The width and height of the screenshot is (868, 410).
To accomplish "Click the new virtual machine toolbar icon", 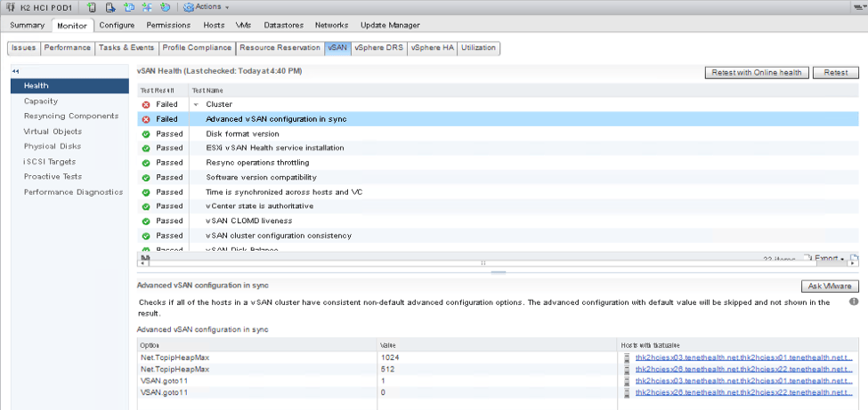I will (128, 7).
